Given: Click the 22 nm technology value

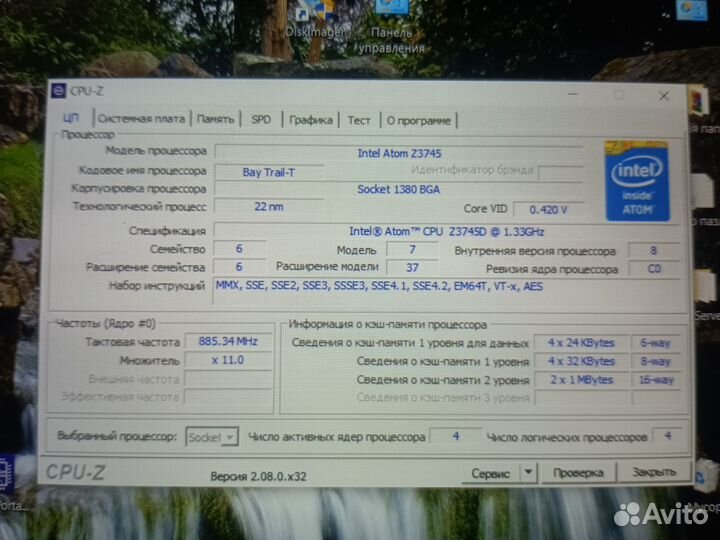Looking at the screenshot, I should tap(269, 207).
